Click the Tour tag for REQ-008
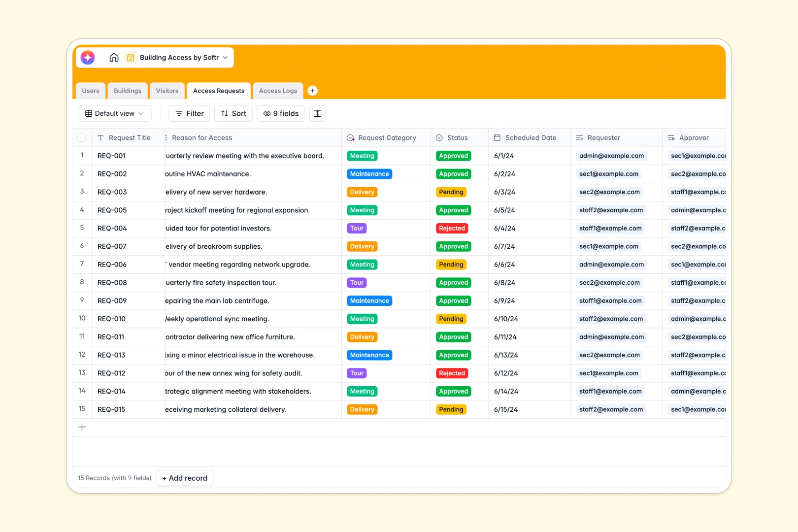This screenshot has width=798, height=532. tap(357, 283)
